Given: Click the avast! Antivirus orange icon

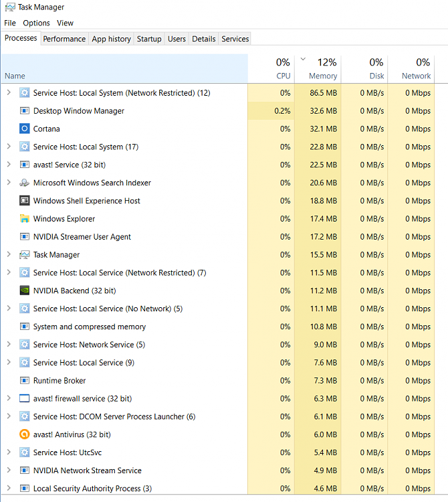Looking at the screenshot, I should coord(25,434).
